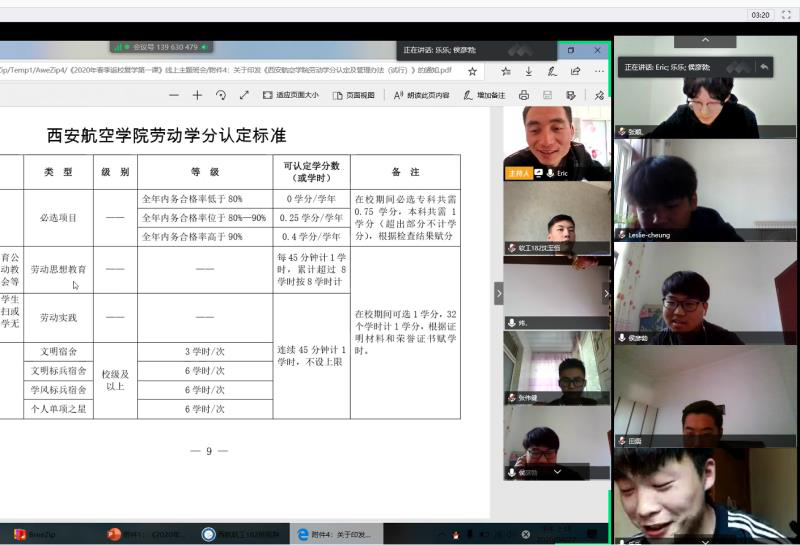Switch to 附件1 PowerPoint taskbar item
Viewport: 800px width, 545px height.
140,534
